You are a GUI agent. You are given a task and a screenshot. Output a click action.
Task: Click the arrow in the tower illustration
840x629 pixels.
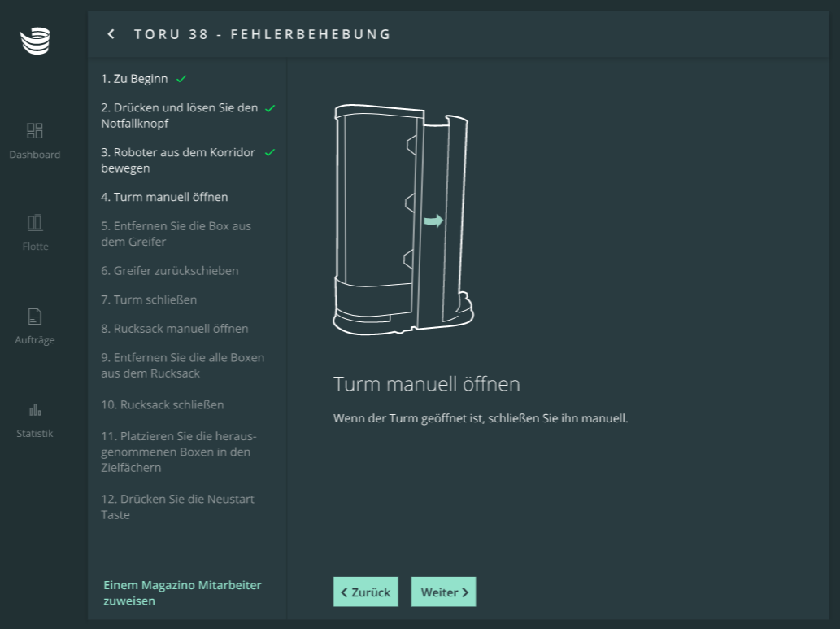click(x=433, y=221)
